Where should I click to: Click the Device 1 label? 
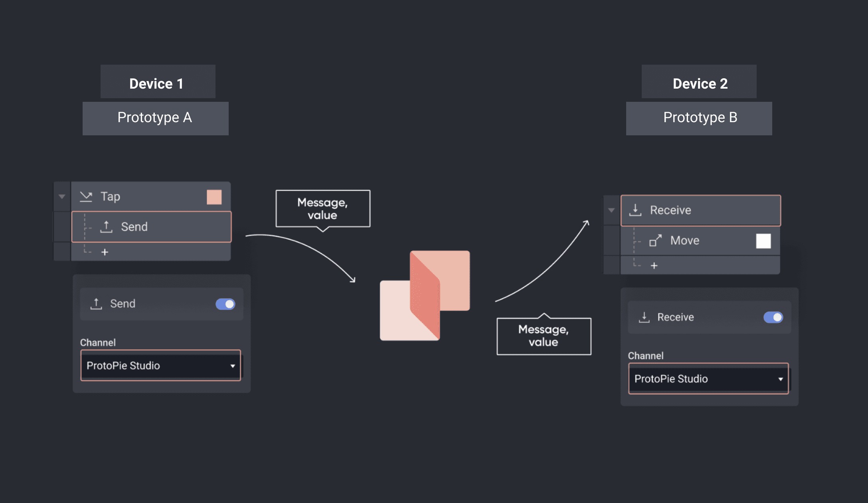[156, 84]
